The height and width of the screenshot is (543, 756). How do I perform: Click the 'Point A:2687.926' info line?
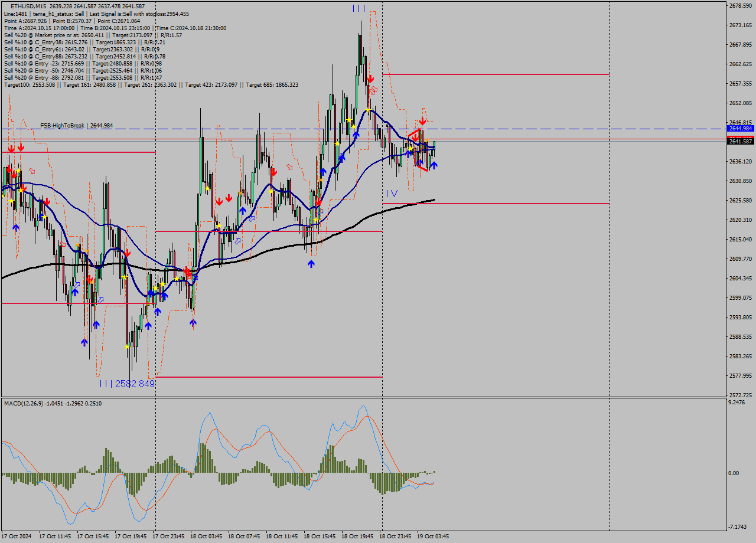(72, 21)
